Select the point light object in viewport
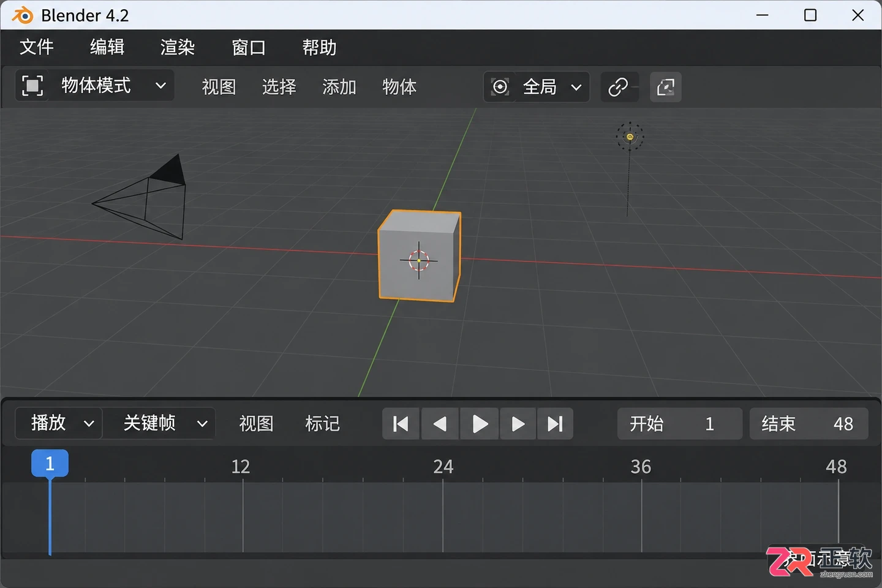Image resolution: width=882 pixels, height=588 pixels. pos(630,137)
